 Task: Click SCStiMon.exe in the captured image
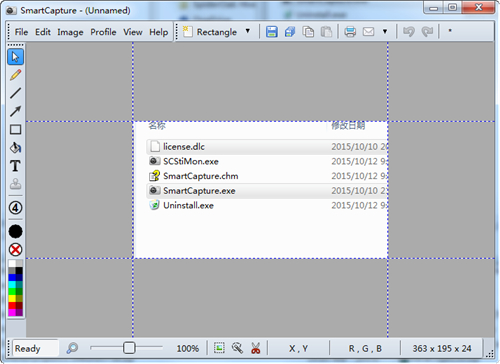tap(191, 161)
